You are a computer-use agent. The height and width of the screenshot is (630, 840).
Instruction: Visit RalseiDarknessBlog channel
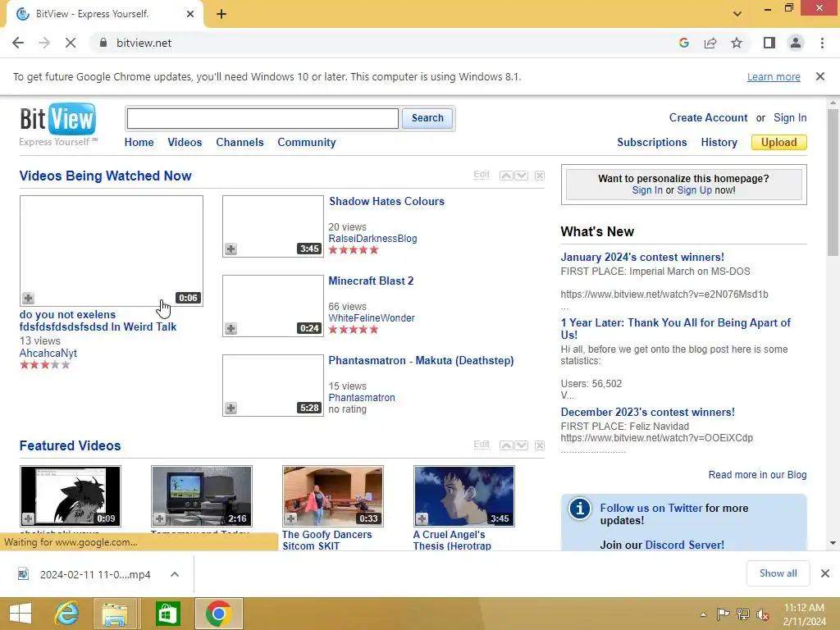click(373, 239)
